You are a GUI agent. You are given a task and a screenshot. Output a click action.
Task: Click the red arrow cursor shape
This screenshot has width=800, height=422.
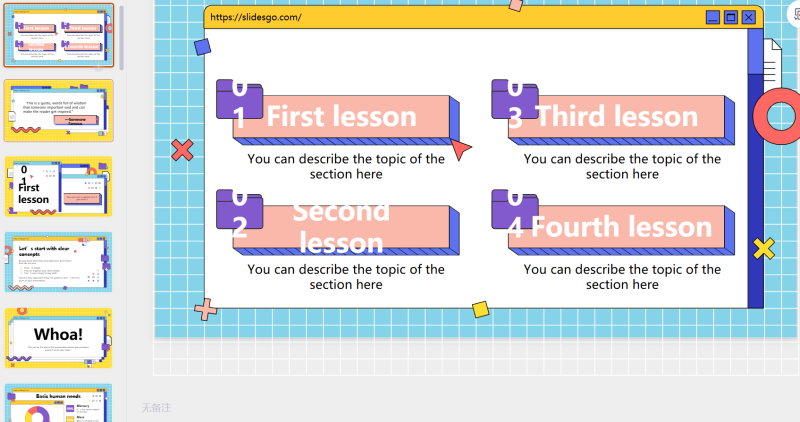[461, 148]
